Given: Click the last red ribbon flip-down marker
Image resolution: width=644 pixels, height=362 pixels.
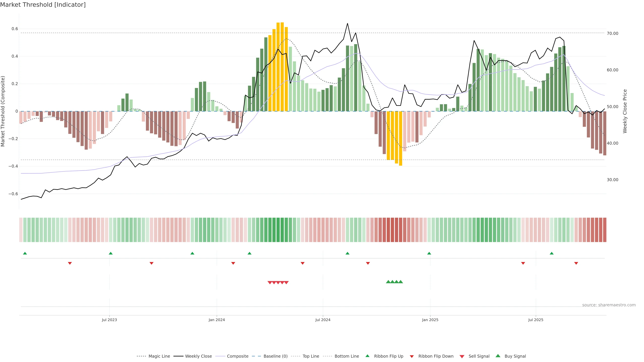Looking at the screenshot, I should (x=576, y=263).
